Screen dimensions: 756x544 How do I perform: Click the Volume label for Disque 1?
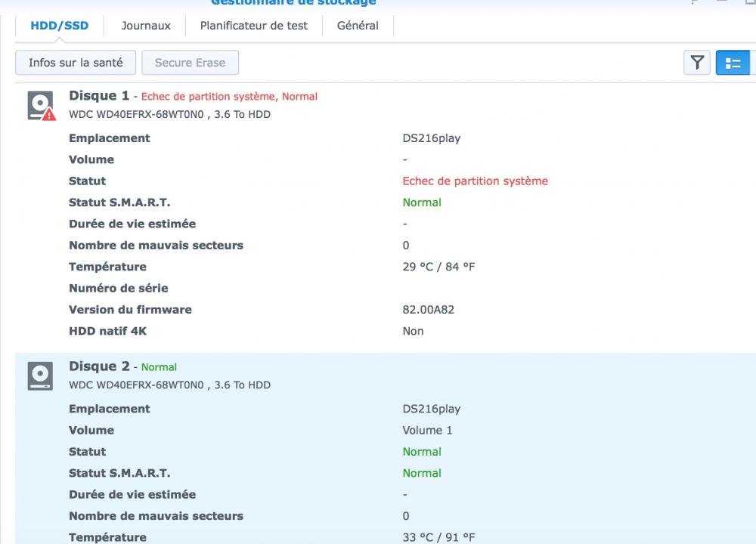pyautogui.click(x=91, y=159)
